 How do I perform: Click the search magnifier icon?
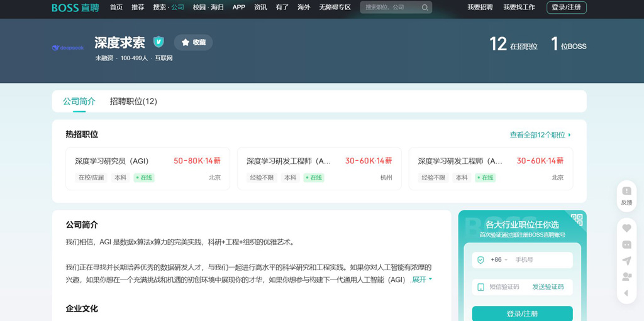425,8
